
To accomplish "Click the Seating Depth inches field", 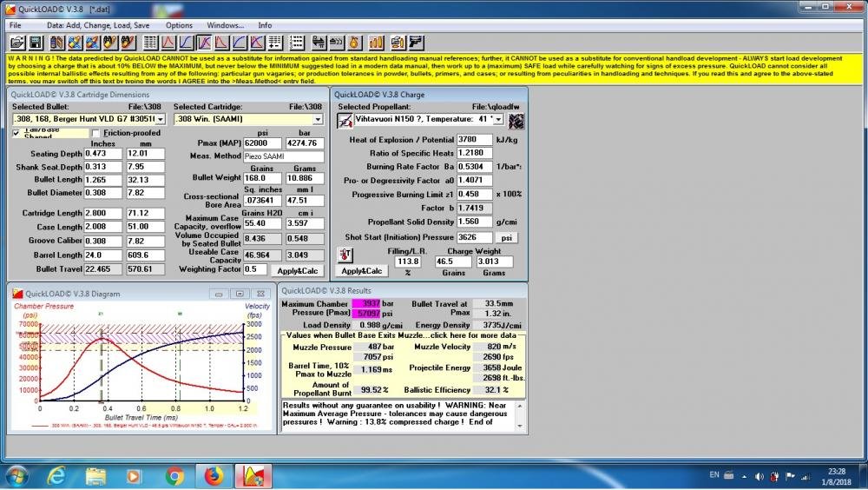I will pos(102,153).
